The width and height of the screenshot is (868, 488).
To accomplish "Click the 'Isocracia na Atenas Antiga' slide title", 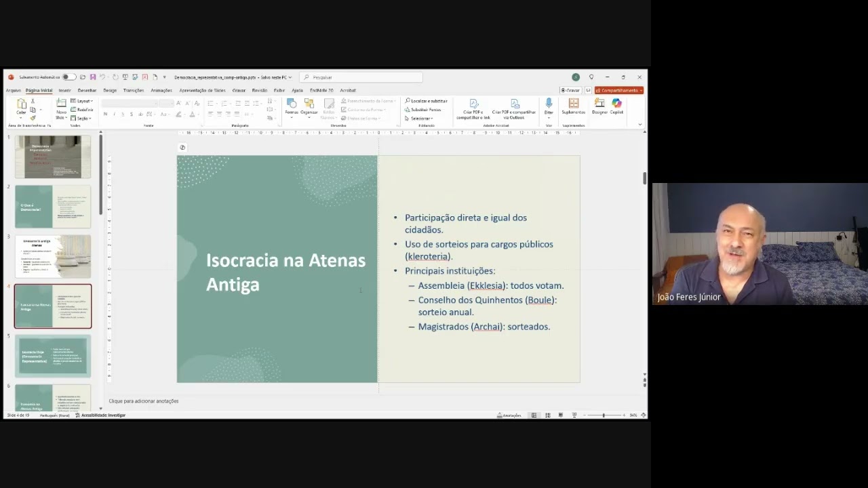I will [285, 272].
